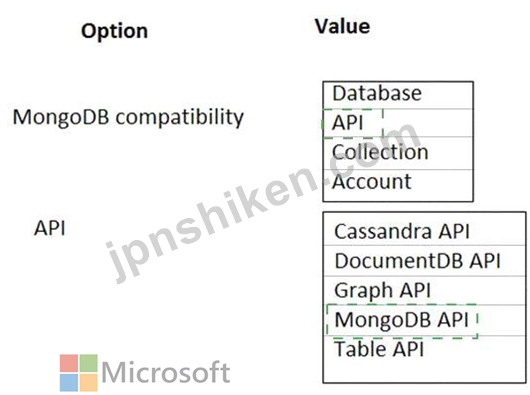Image resolution: width=530 pixels, height=395 pixels.
Task: Select Graph API option
Action: (x=424, y=291)
